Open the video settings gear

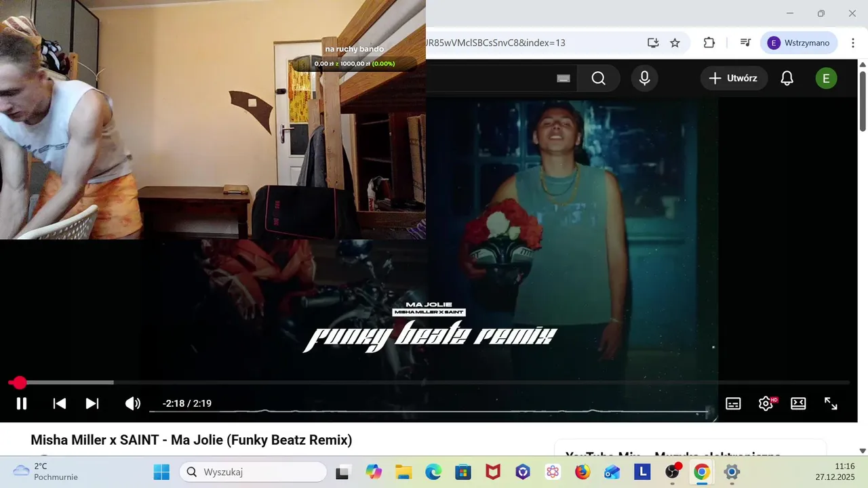(x=766, y=403)
